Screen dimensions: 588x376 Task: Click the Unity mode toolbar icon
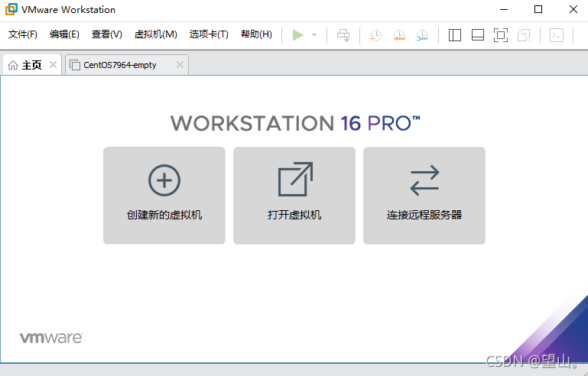[524, 35]
